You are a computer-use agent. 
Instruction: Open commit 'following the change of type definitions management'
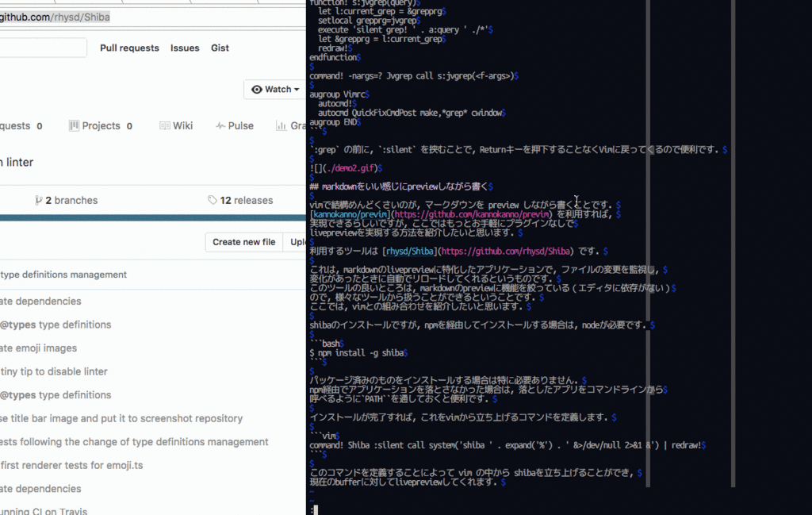point(134,442)
